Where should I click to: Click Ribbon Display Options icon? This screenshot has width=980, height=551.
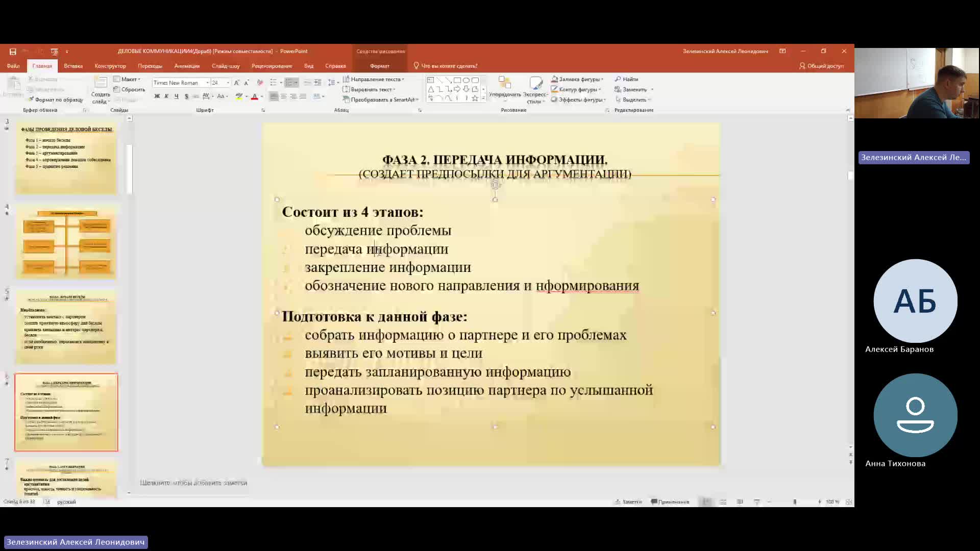point(782,51)
